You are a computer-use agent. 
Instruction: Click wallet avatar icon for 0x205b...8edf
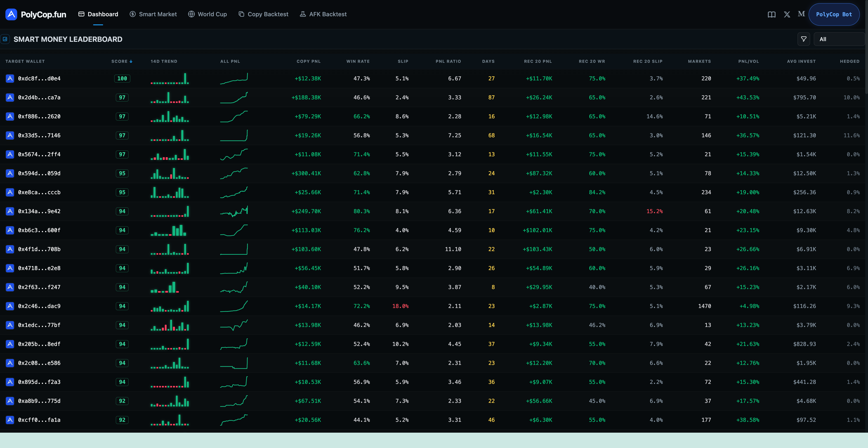[x=10, y=344]
